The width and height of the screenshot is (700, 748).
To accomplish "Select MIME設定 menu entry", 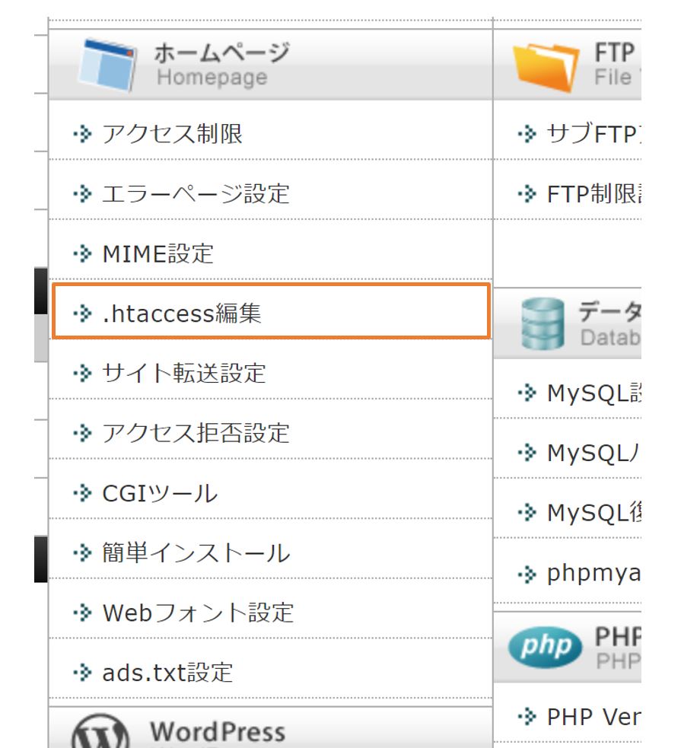I will [157, 253].
